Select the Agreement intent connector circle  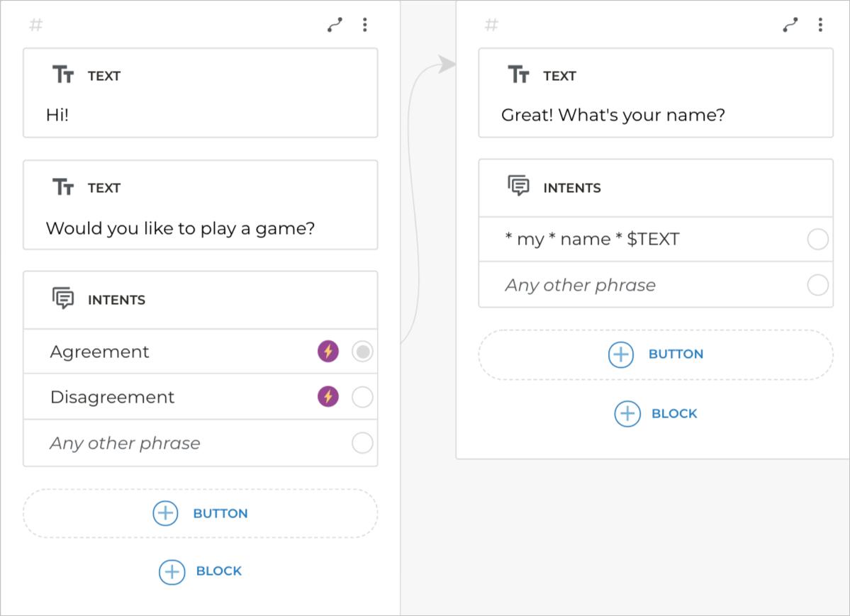coord(362,352)
